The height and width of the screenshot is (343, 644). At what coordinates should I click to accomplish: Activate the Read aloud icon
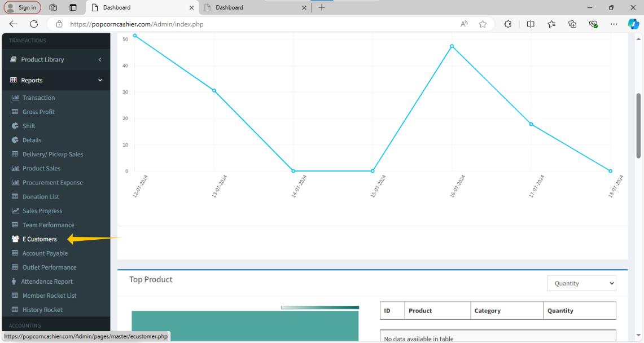coord(464,24)
